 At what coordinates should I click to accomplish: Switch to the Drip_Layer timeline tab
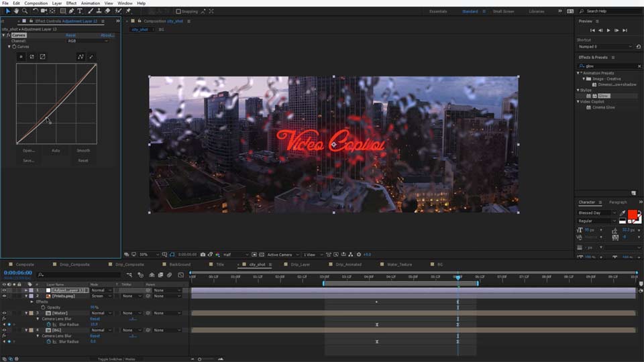(300, 264)
